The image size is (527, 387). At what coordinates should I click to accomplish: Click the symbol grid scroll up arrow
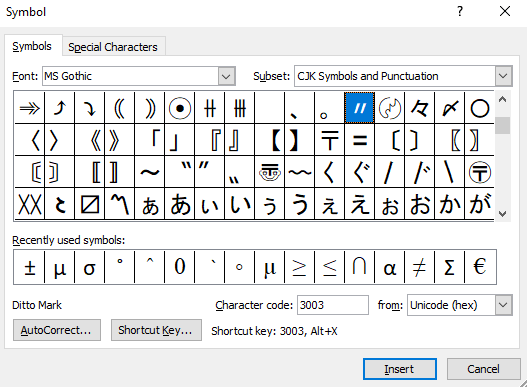click(502, 100)
